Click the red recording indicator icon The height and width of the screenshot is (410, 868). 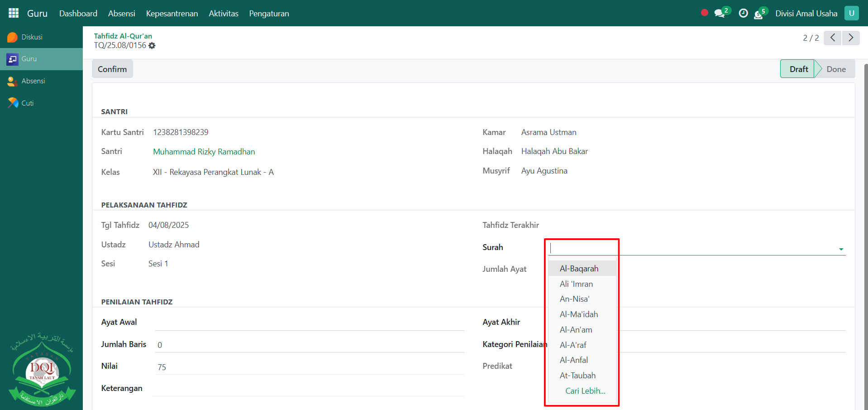click(704, 13)
